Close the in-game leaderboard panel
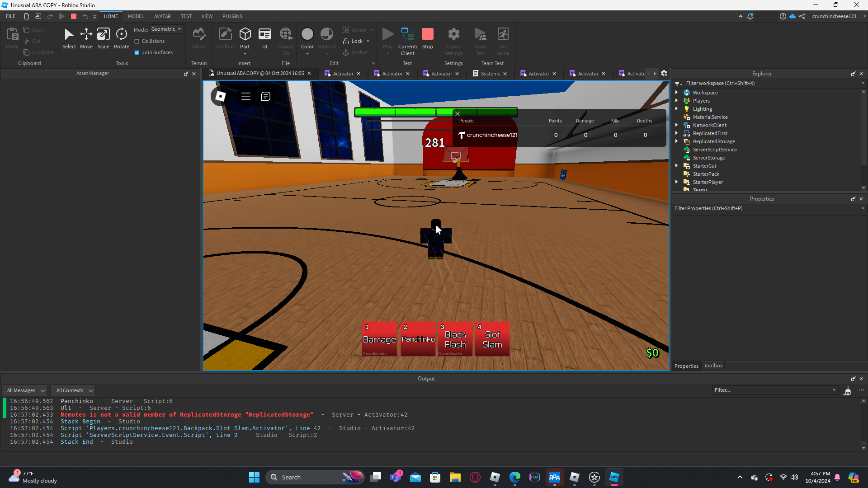 tap(458, 114)
